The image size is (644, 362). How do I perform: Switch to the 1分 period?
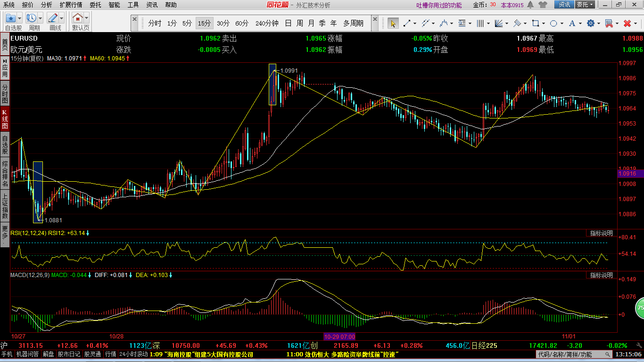(172, 23)
